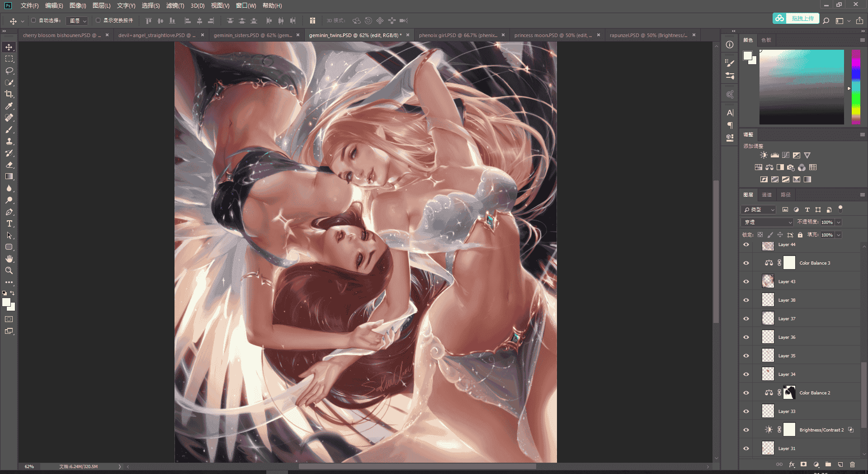Hide the Color Balance 2 layer
The image size is (868, 474).
[746, 393]
